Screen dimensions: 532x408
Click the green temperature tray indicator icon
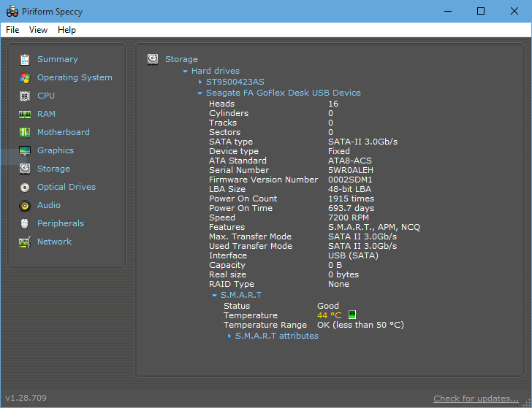[x=352, y=315]
